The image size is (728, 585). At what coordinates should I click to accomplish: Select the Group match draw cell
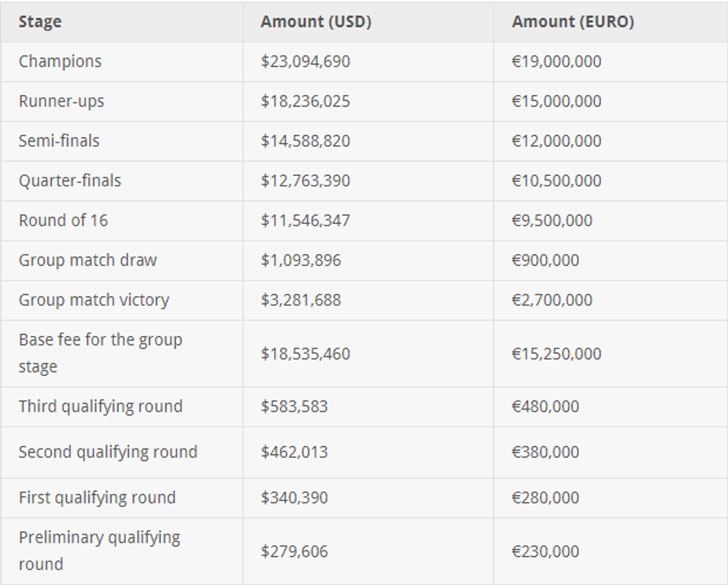pos(88,261)
